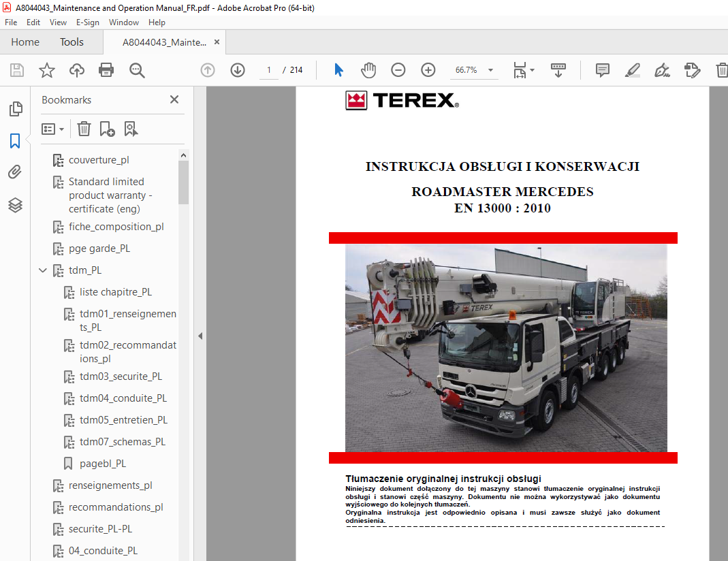Open bookmark tdm07_schemas_PL
728x561 pixels.
123,443
